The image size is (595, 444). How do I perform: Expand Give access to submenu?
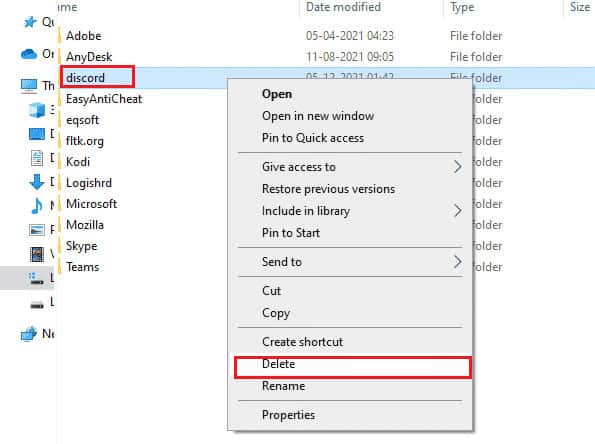[x=349, y=167]
